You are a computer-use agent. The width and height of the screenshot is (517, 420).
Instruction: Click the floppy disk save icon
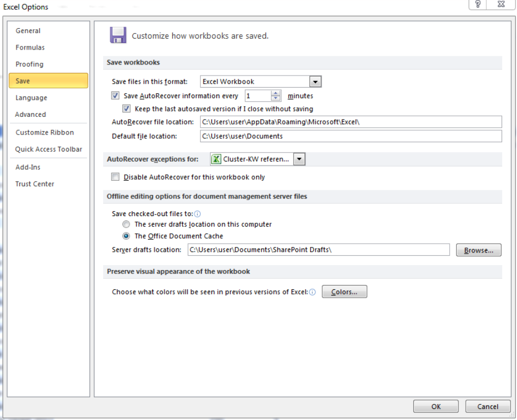[118, 35]
